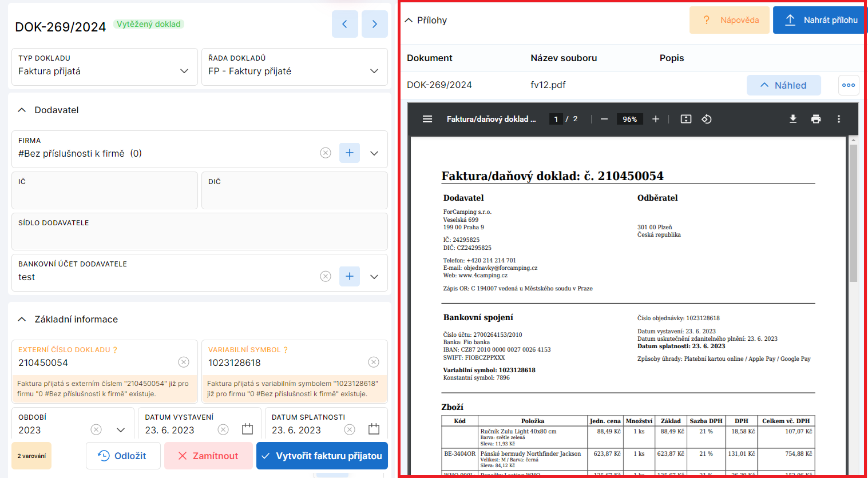
Task: Open more PDF viewer options
Action: pos(839,119)
